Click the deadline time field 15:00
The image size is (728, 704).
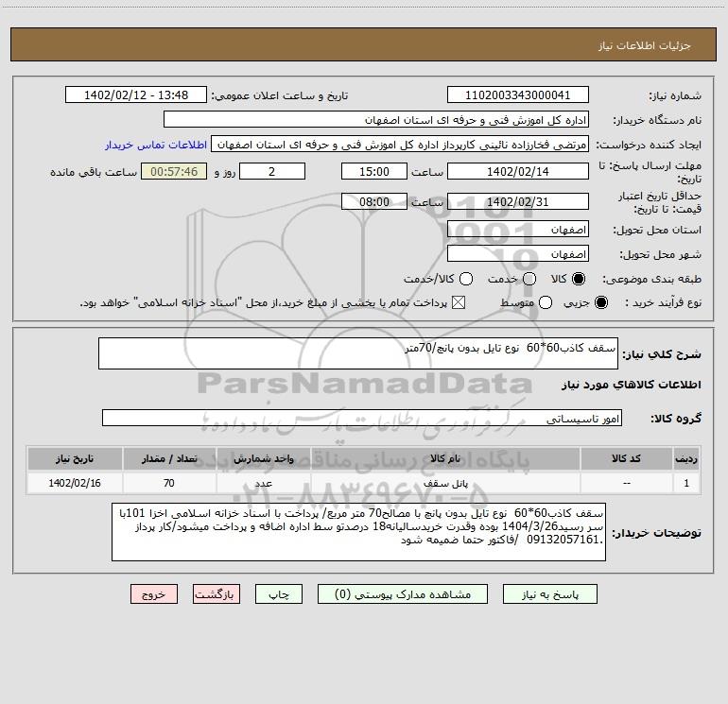tap(374, 171)
